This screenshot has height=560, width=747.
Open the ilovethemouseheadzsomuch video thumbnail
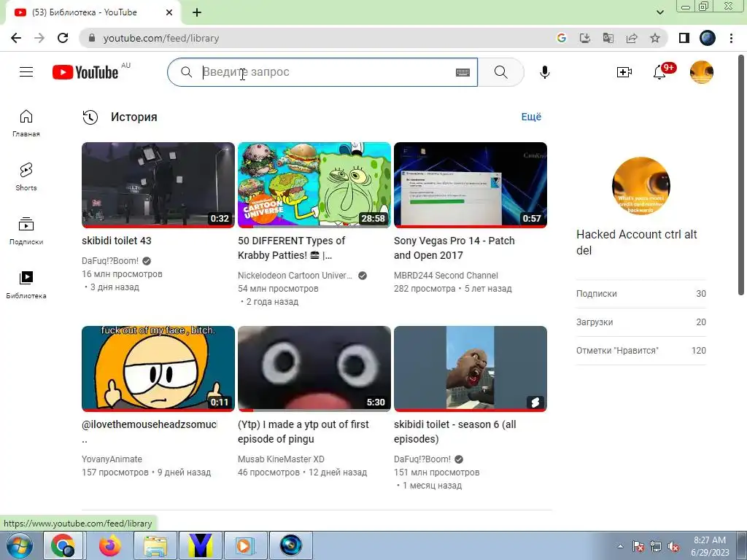(158, 368)
